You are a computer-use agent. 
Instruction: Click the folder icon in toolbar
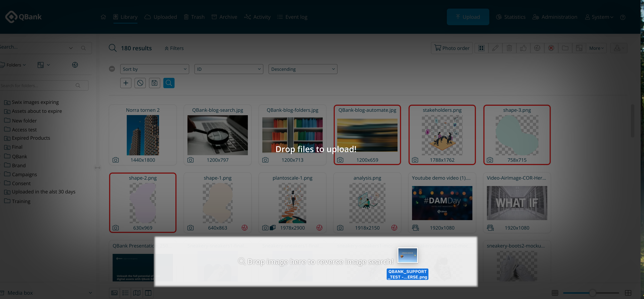point(565,48)
